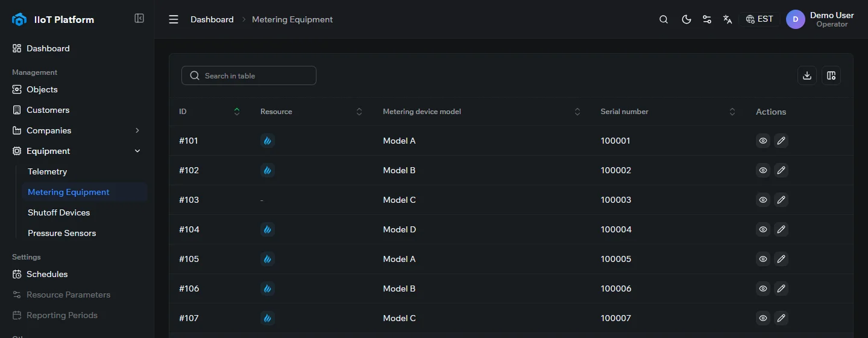The width and height of the screenshot is (868, 338).
Task: Click the resource flame icon for #104
Action: (x=268, y=229)
